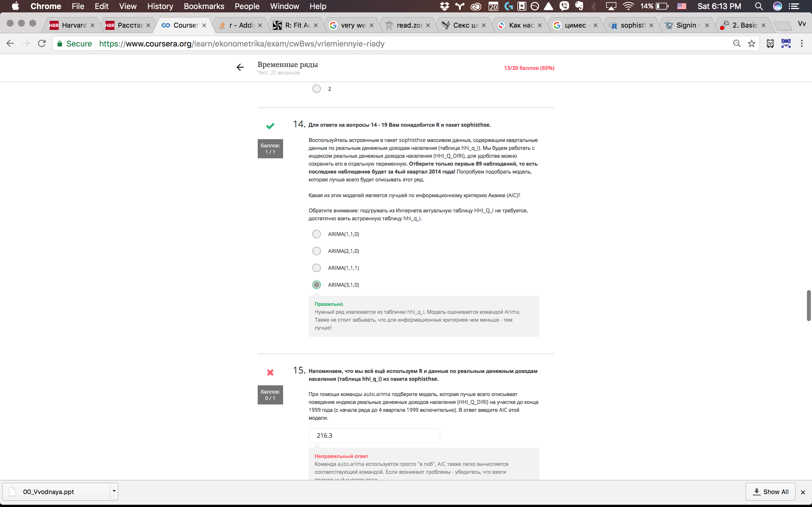The width and height of the screenshot is (812, 507).
Task: Open the History menu
Action: point(160,6)
